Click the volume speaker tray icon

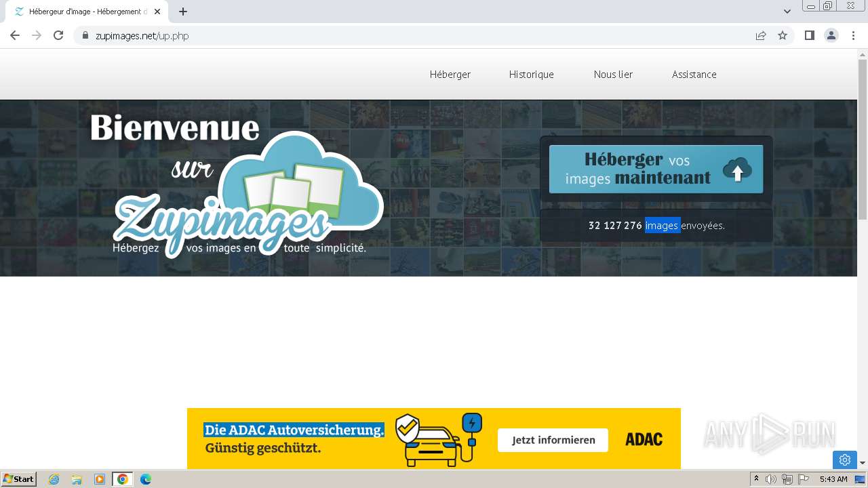pyautogui.click(x=771, y=479)
